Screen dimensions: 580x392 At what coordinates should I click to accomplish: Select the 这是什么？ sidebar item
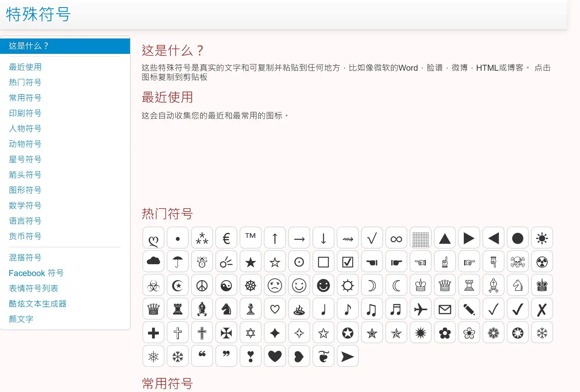(x=65, y=46)
